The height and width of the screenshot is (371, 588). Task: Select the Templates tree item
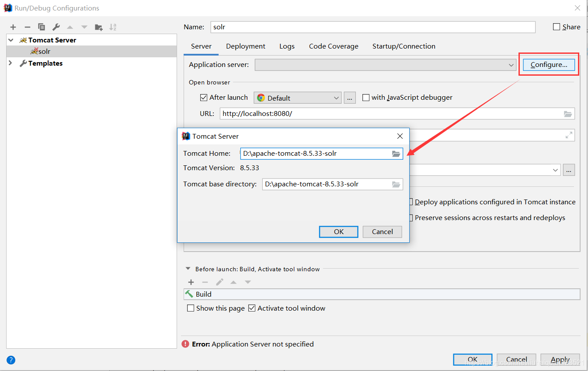click(45, 63)
